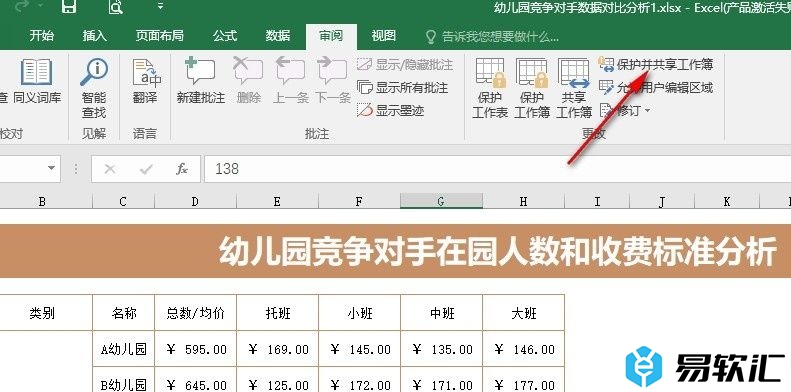Select column D header
Screen dimensions: 791x392
tap(196, 201)
